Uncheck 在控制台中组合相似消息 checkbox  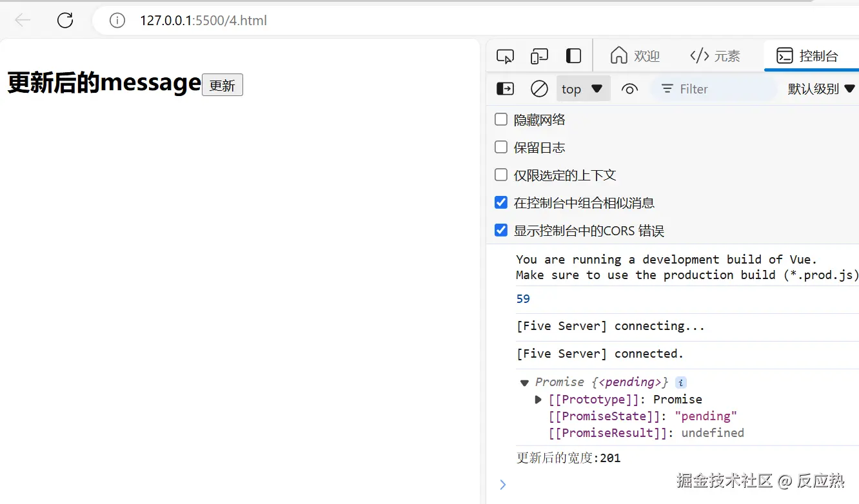tap(501, 202)
